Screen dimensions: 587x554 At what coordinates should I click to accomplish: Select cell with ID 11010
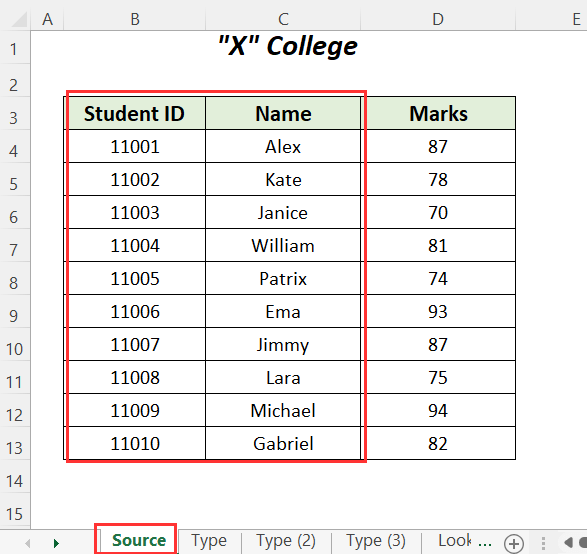point(135,443)
